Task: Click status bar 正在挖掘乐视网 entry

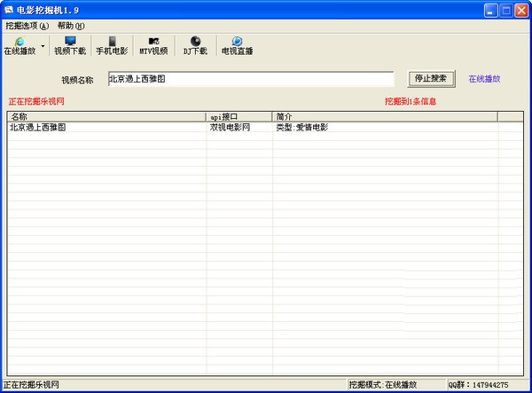Action: pos(31,384)
